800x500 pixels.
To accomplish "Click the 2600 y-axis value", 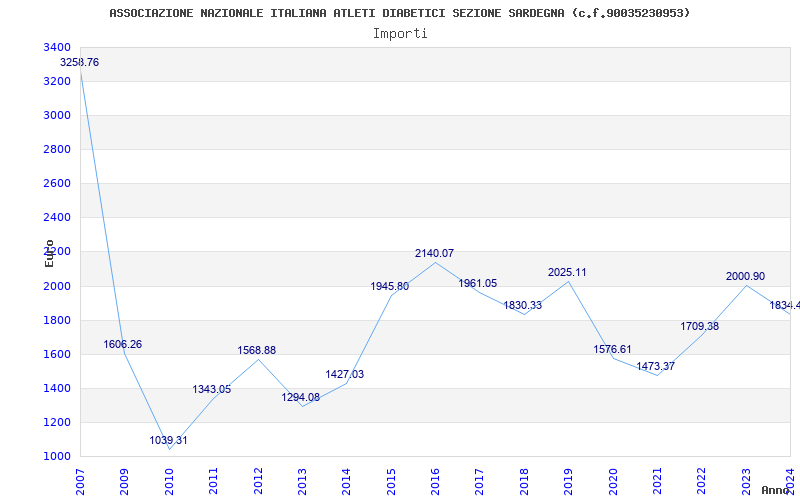I will [56, 184].
